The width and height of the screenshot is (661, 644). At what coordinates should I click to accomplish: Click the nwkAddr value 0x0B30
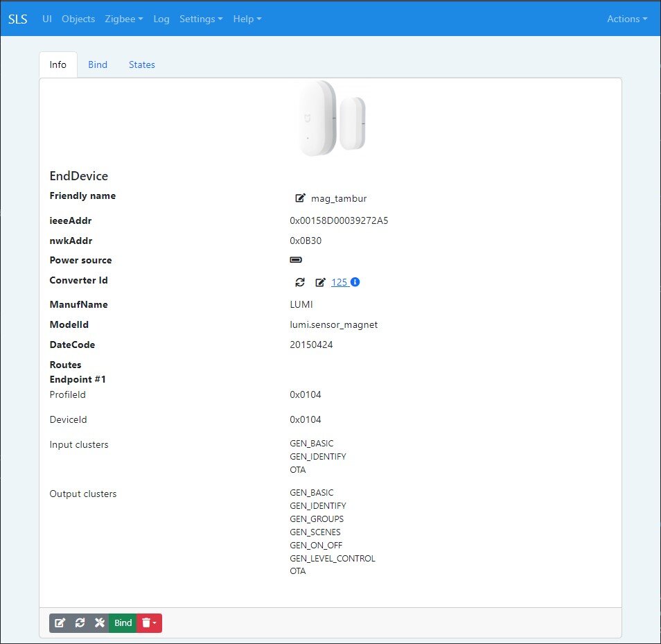pyautogui.click(x=306, y=241)
